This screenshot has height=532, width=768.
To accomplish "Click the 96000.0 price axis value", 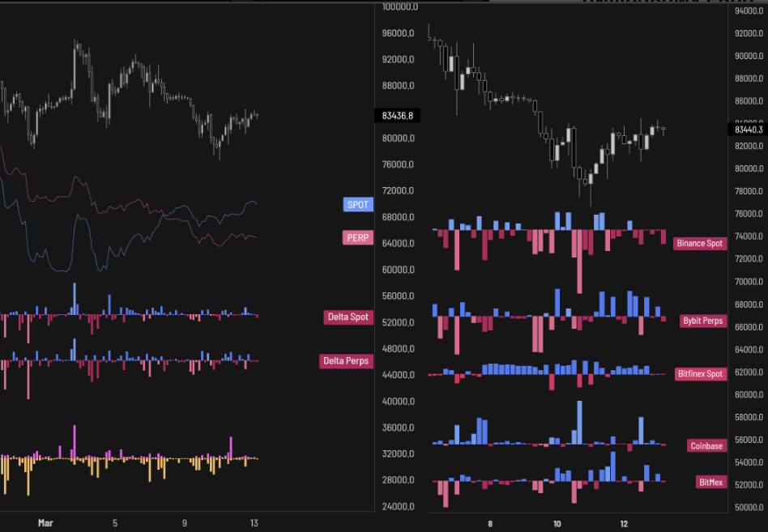I will [x=399, y=32].
